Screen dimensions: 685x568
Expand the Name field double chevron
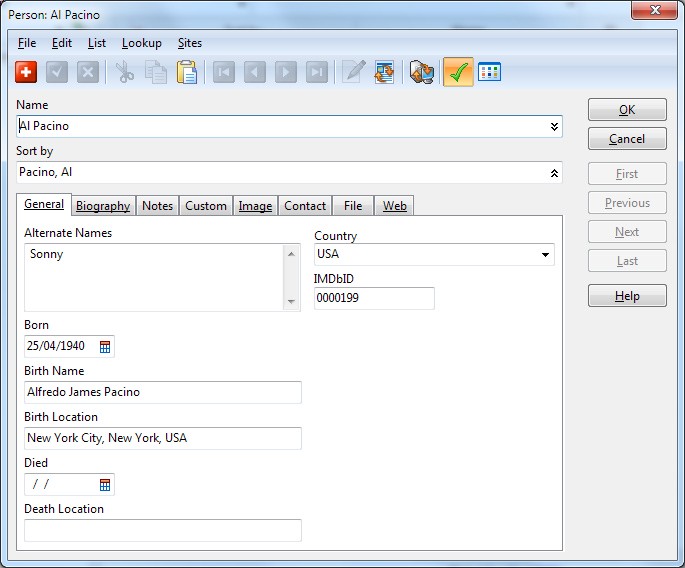[554, 127]
